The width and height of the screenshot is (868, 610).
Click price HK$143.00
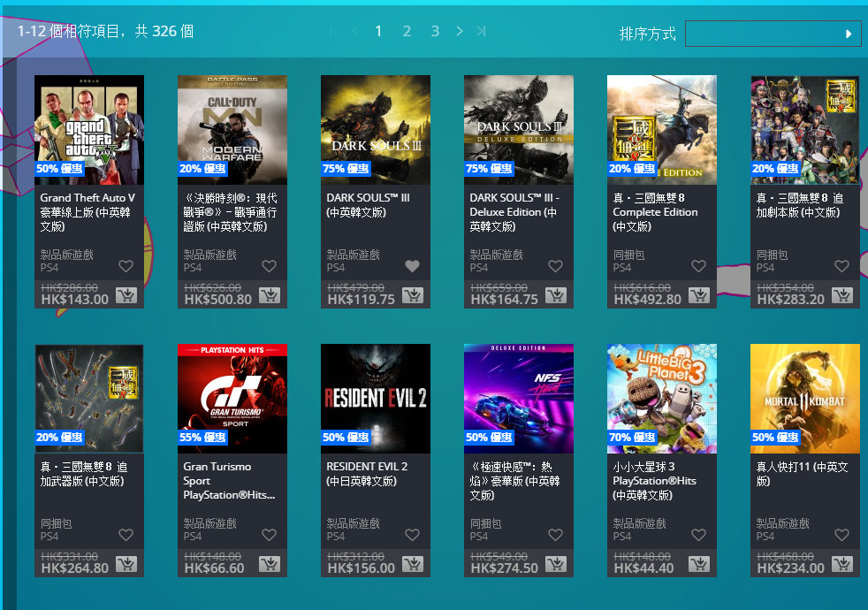(75, 300)
